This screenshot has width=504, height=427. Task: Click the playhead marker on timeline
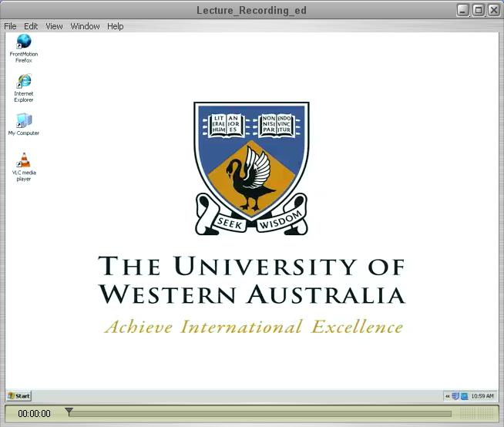(x=69, y=412)
